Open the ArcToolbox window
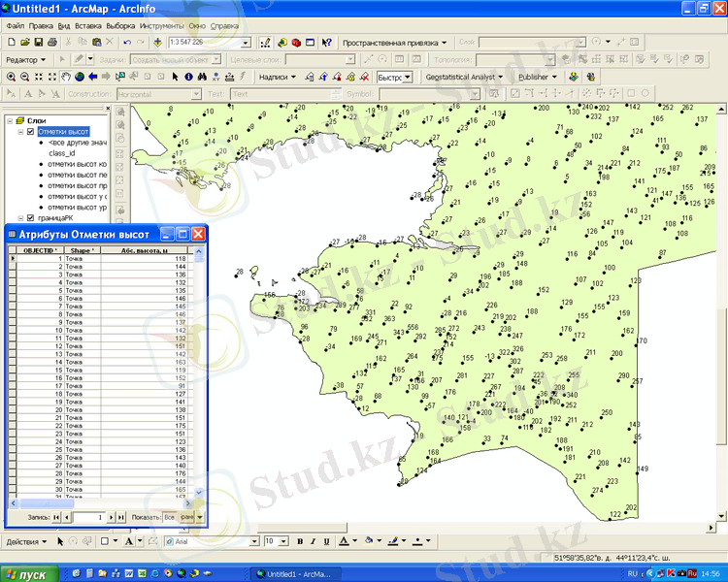728x582 pixels. [x=296, y=43]
